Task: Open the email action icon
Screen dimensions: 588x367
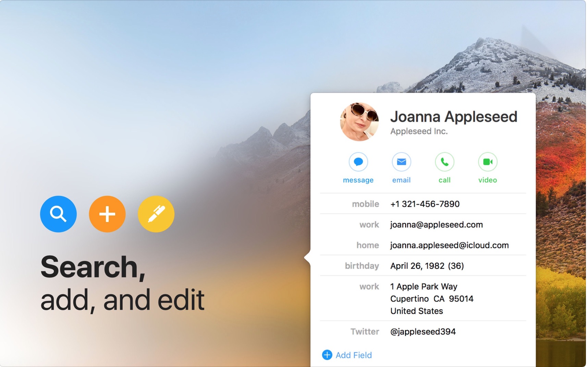Action: 402,162
